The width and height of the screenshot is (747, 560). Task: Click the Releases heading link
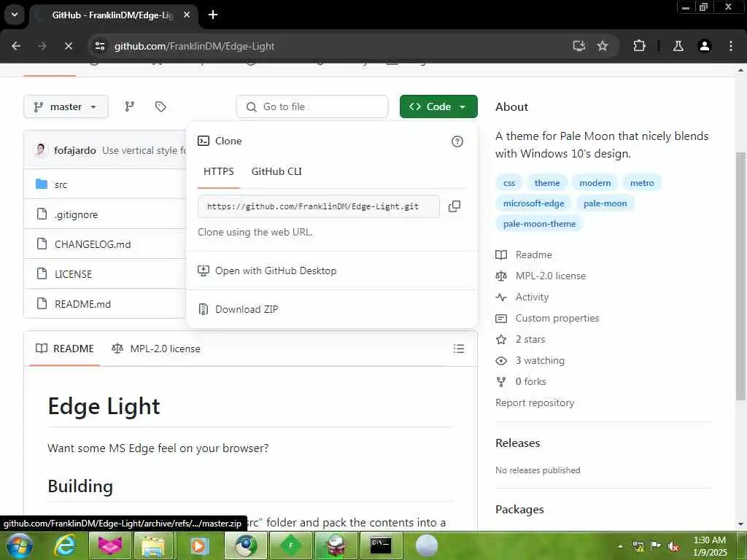point(517,443)
